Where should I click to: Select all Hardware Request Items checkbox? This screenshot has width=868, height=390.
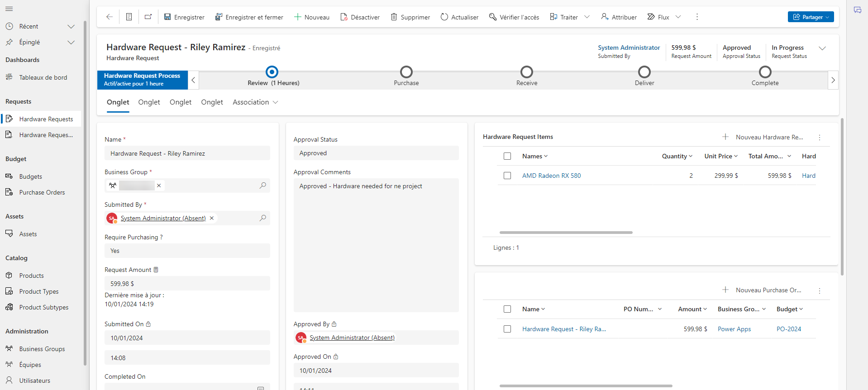(507, 156)
